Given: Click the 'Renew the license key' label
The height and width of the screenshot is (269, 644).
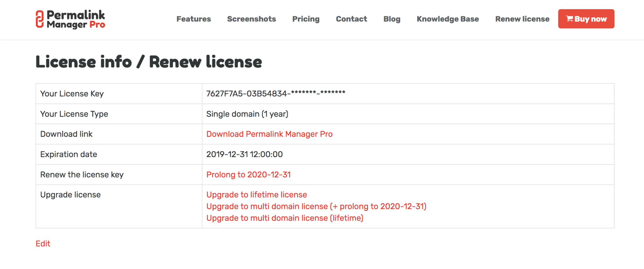Looking at the screenshot, I should point(82,175).
